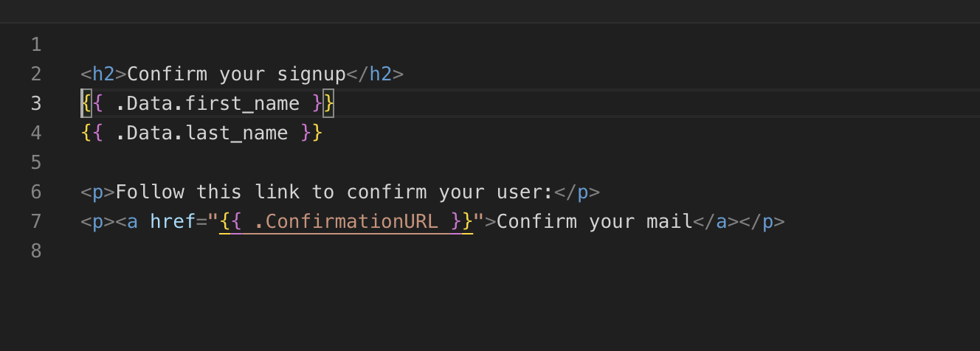This screenshot has height=351, width=980.
Task: Click line number 2 in the gutter
Action: coord(36,74)
